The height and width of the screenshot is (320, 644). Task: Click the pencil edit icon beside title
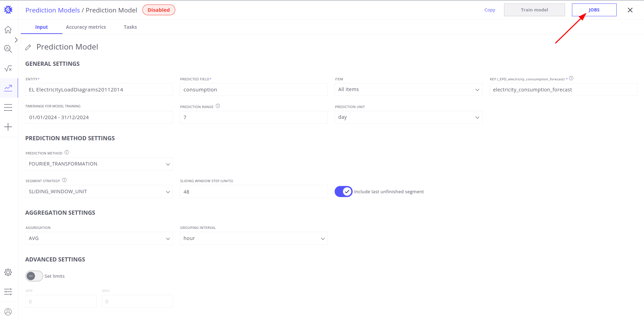coord(28,47)
